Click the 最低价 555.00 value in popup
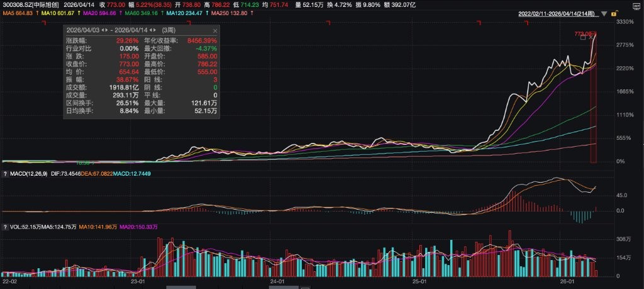Viewport: 644px width, 289px height. (208, 72)
